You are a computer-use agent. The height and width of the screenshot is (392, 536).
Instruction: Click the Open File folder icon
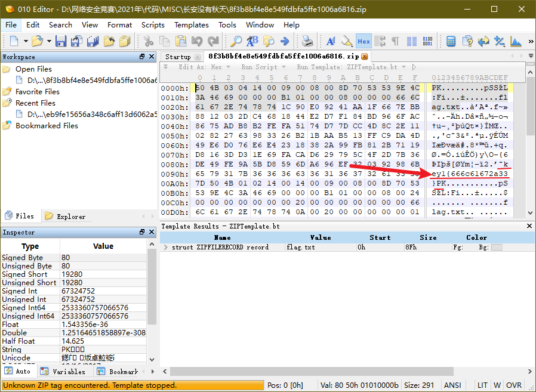(37, 41)
